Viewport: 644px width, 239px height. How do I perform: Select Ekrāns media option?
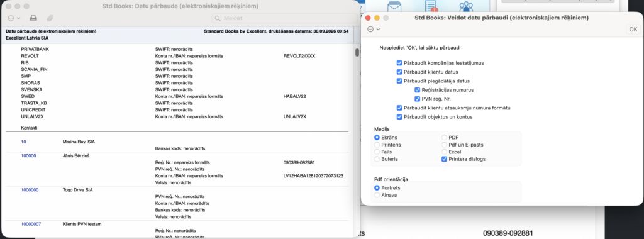point(377,138)
